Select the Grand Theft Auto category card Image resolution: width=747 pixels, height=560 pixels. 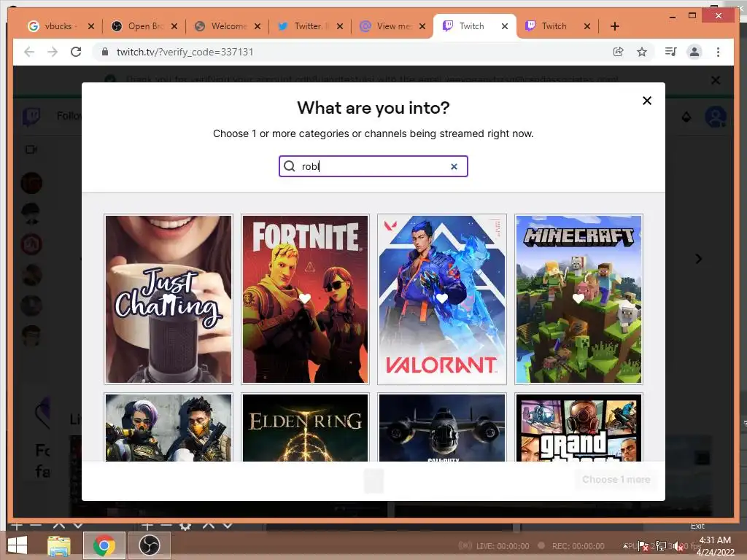(x=578, y=427)
